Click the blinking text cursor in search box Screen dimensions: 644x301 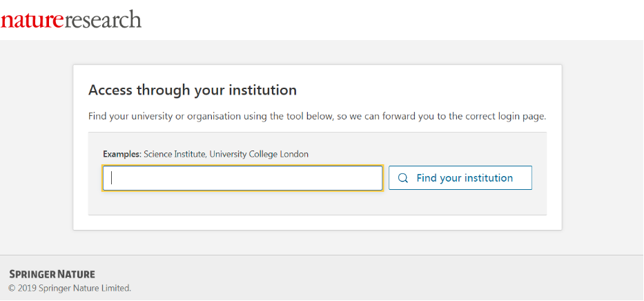112,178
